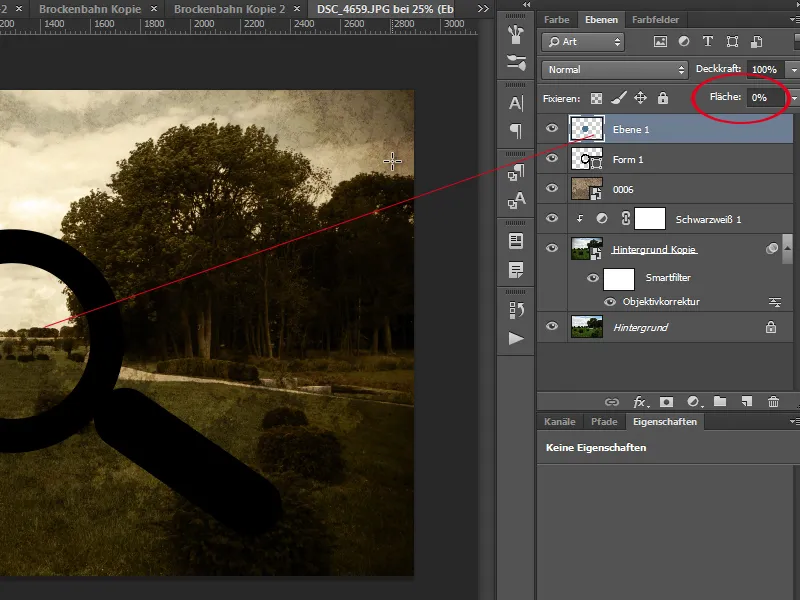Show more document tabs chevron
This screenshot has width=800, height=600.
point(483,9)
